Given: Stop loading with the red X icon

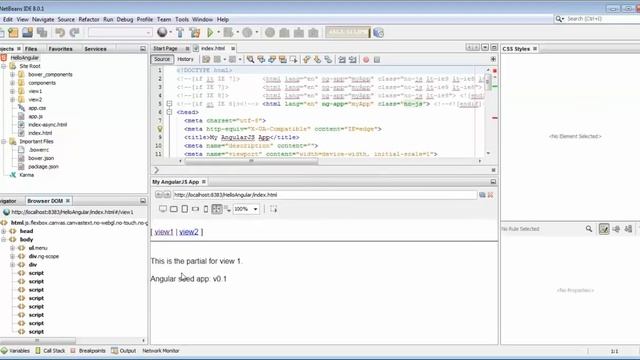Looking at the screenshot, I should 491,195.
